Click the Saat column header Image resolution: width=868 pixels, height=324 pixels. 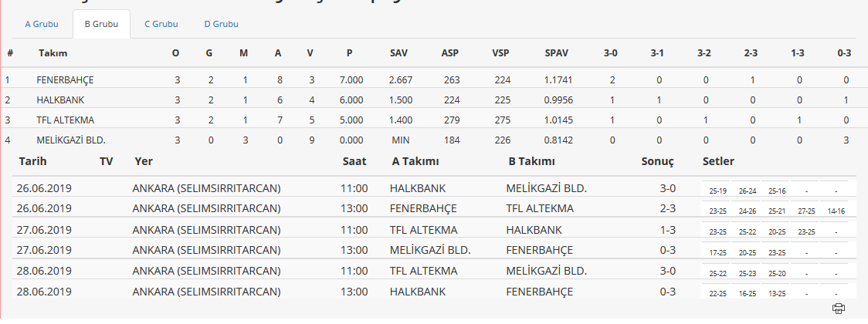[x=354, y=161]
